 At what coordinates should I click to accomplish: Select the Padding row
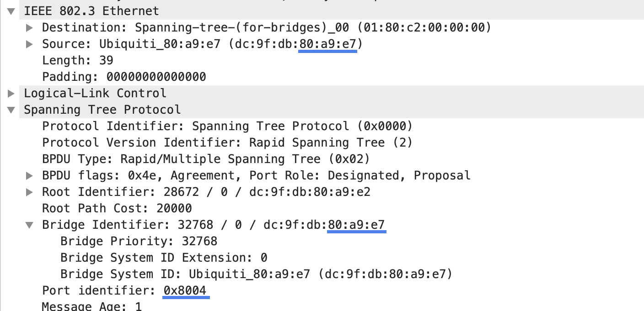(x=332, y=77)
